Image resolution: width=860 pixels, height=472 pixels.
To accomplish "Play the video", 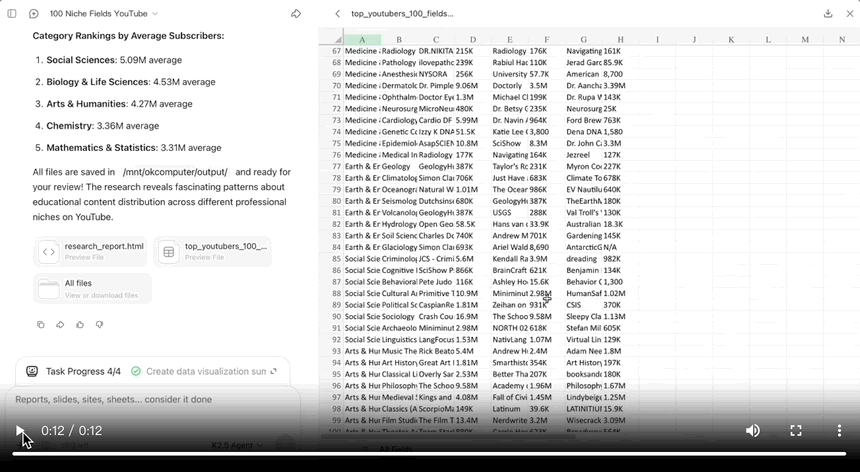I will 20,431.
